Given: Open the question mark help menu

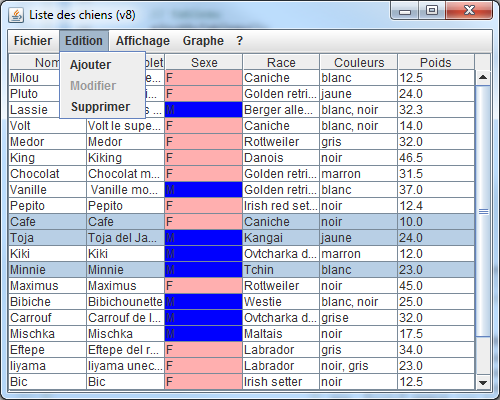Looking at the screenshot, I should tap(239, 41).
